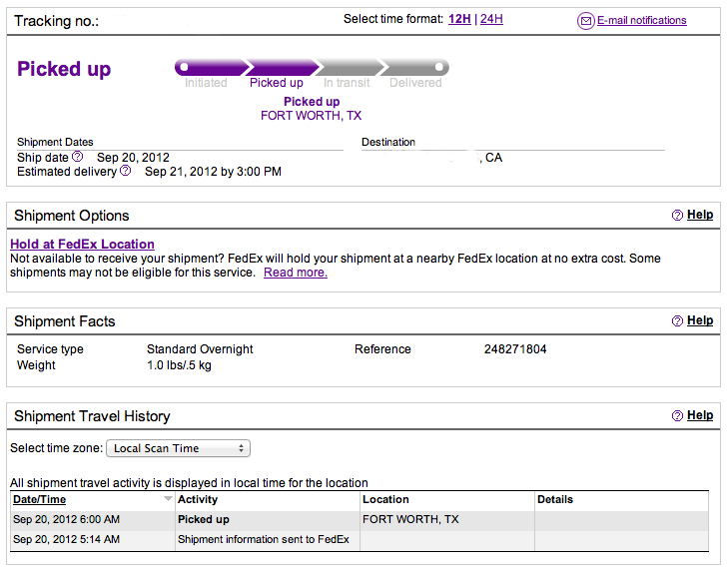This screenshot has height=573, width=728.
Task: Click the large Picked up status heading
Action: [x=64, y=69]
